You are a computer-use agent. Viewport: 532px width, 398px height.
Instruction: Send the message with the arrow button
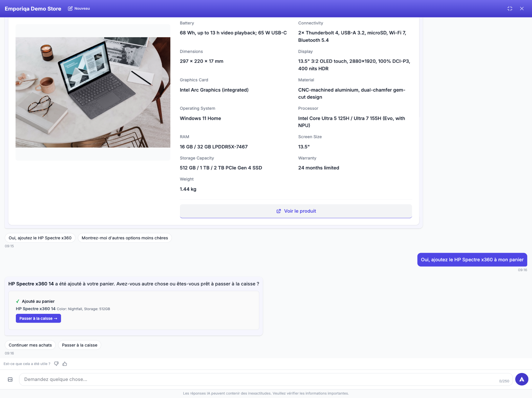(522, 379)
